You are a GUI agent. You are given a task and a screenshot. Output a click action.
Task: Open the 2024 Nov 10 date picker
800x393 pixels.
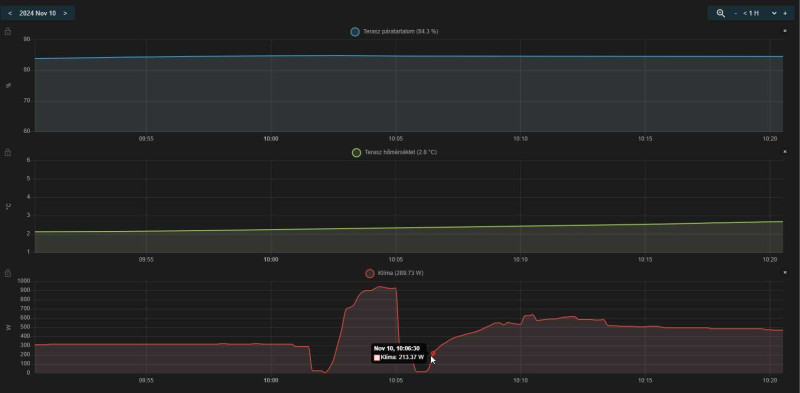point(38,13)
